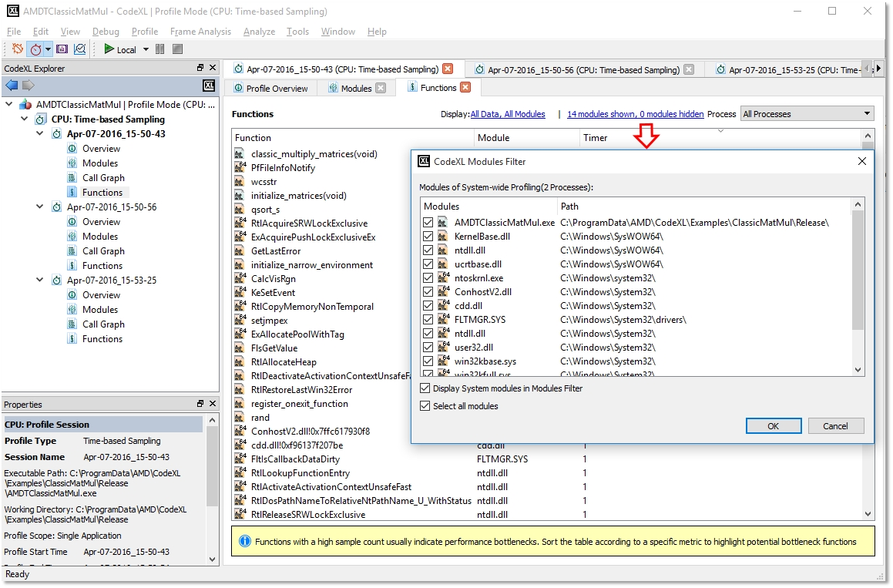
Task: Uncheck FLTMGR.SYS module checkbox
Action: click(428, 320)
